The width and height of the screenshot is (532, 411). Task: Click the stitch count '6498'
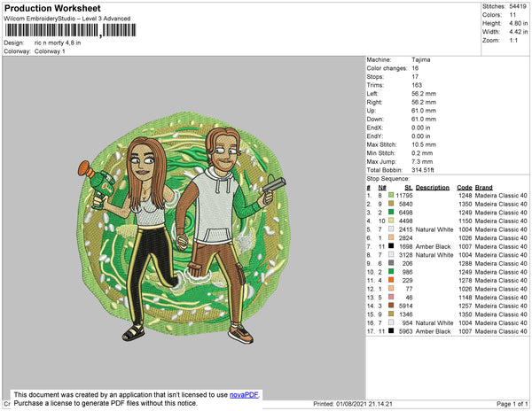[406, 213]
